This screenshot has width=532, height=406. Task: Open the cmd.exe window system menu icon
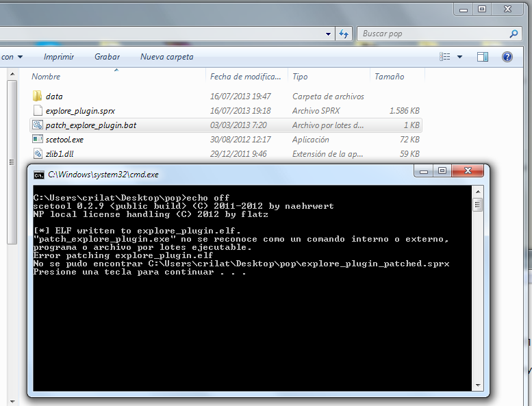(39, 175)
